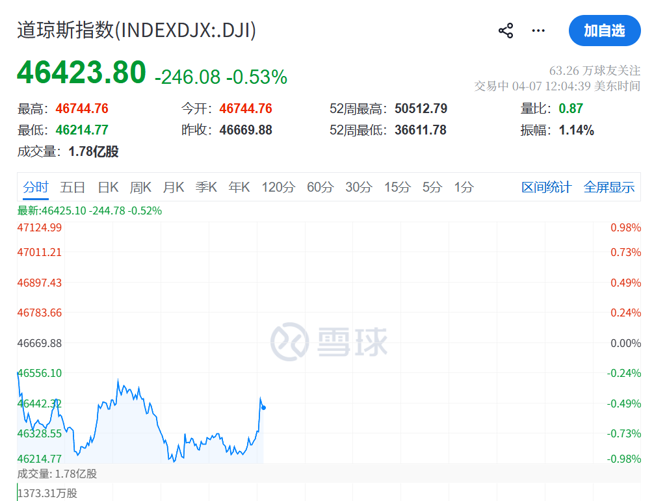Switch to the 周K tab
This screenshot has width=667, height=501.
click(140, 187)
